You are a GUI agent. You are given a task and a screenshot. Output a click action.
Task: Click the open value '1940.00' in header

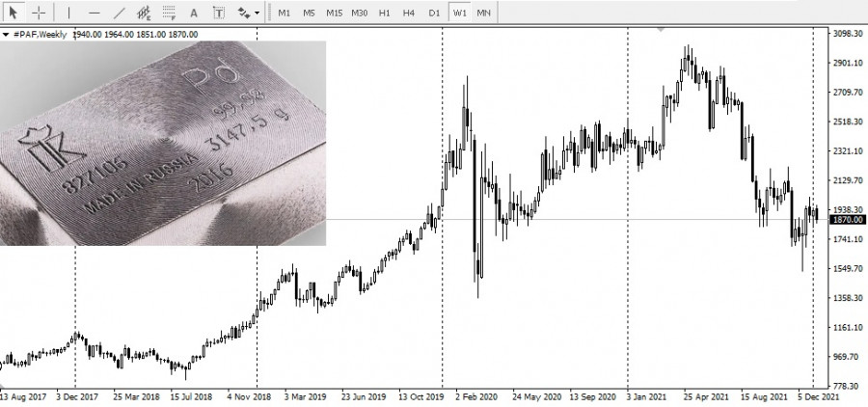click(89, 35)
